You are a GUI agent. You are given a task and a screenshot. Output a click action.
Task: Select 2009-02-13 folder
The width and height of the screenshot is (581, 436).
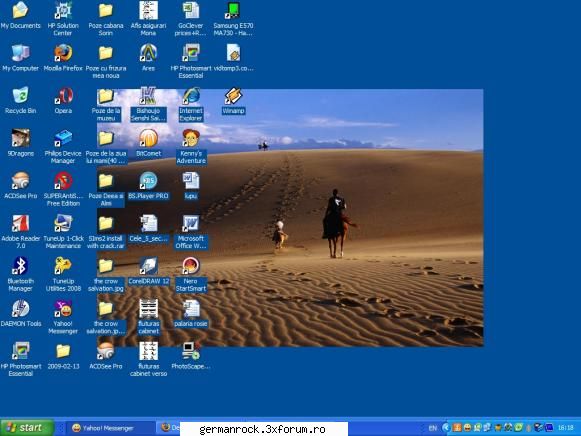[63, 351]
